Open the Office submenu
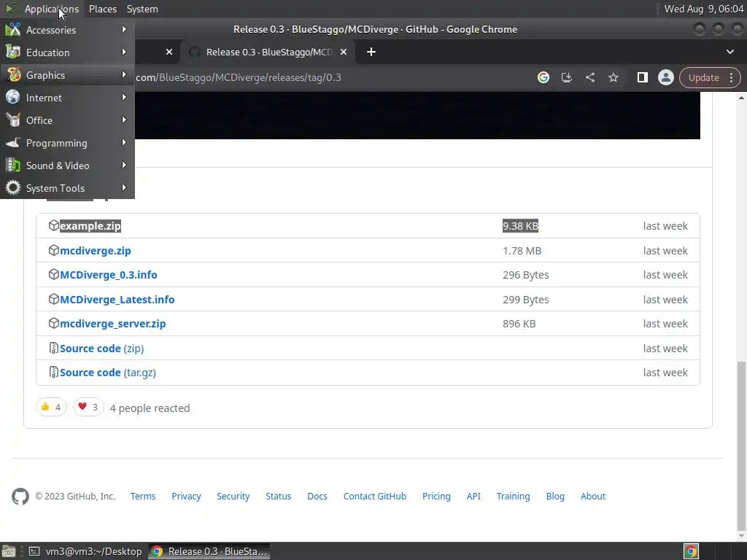Screen dimensions: 747x560 (x=67, y=120)
